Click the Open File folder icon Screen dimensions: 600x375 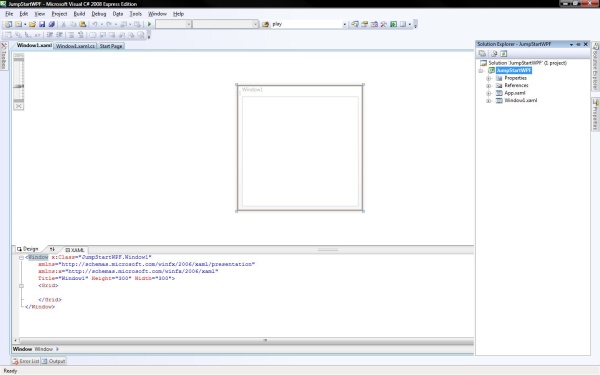[x=32, y=24]
